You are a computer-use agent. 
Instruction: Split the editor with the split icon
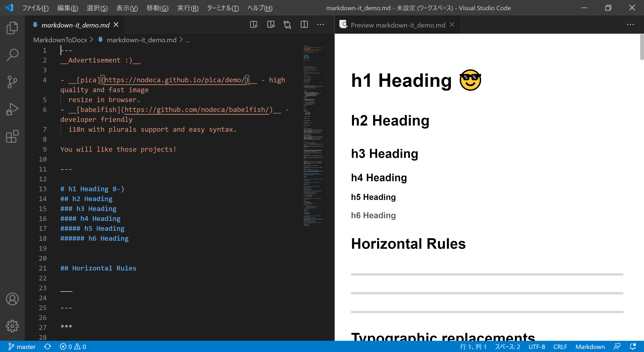pyautogui.click(x=304, y=24)
